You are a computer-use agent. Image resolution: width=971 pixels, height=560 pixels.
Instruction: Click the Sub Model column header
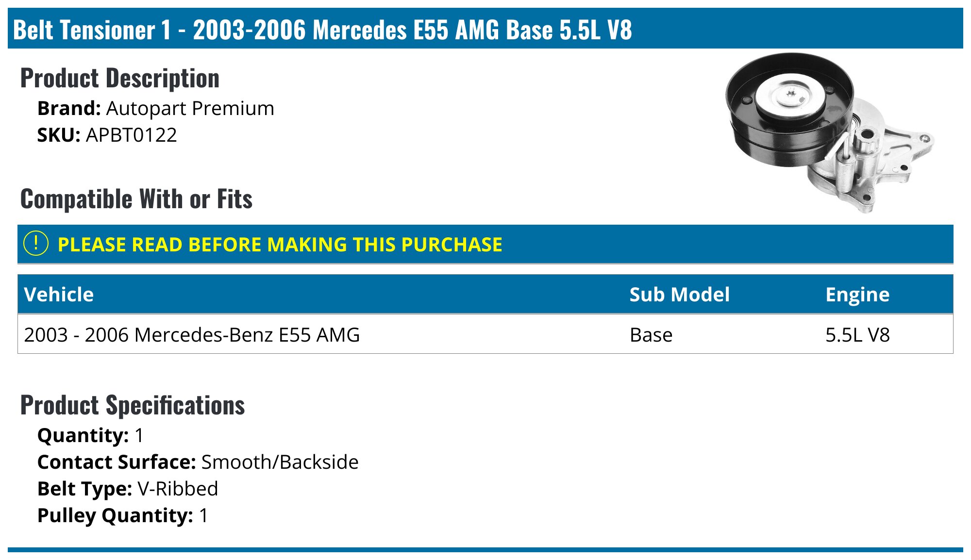pyautogui.click(x=679, y=295)
